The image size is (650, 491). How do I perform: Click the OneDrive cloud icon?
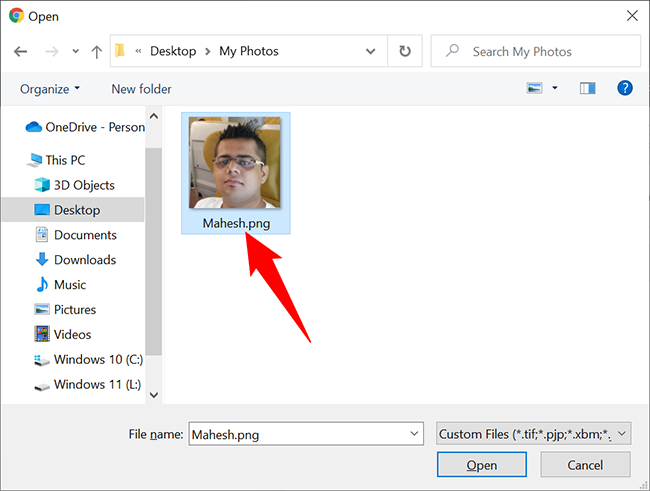click(34, 127)
